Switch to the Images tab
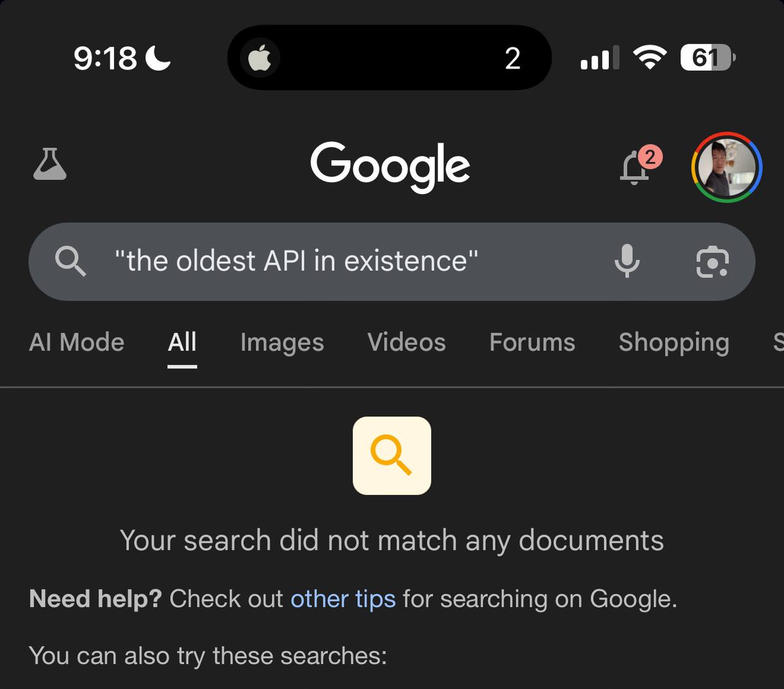Screen dimensions: 784x689 click(x=282, y=343)
